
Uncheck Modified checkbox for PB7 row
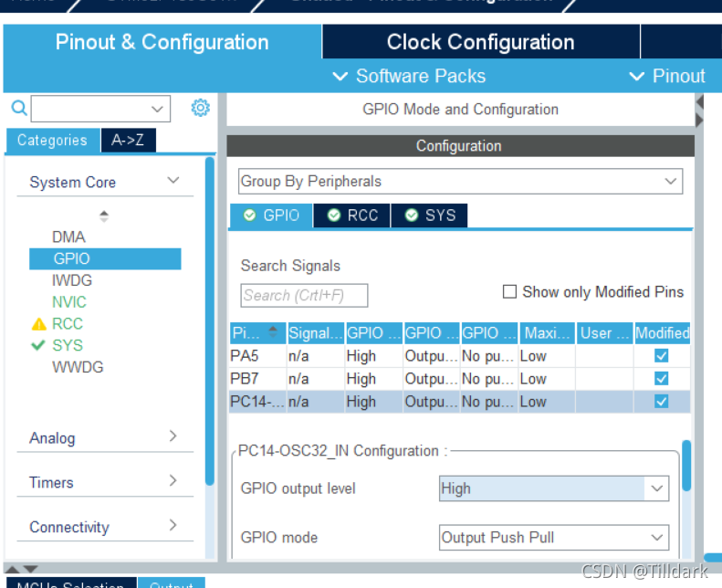coord(662,379)
